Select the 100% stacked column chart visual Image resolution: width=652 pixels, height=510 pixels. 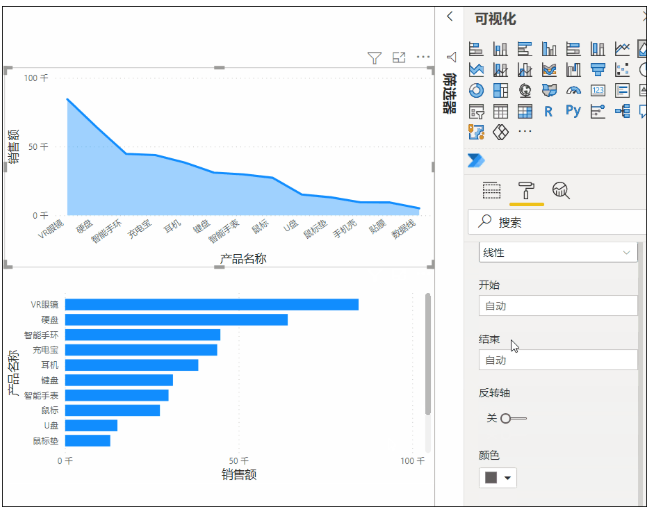click(x=598, y=49)
